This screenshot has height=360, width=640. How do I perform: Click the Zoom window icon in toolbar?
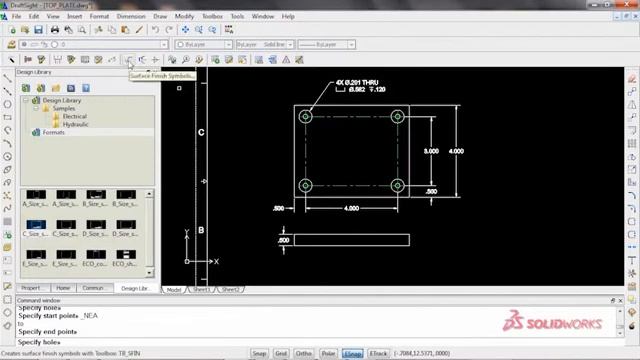pyautogui.click(x=199, y=30)
